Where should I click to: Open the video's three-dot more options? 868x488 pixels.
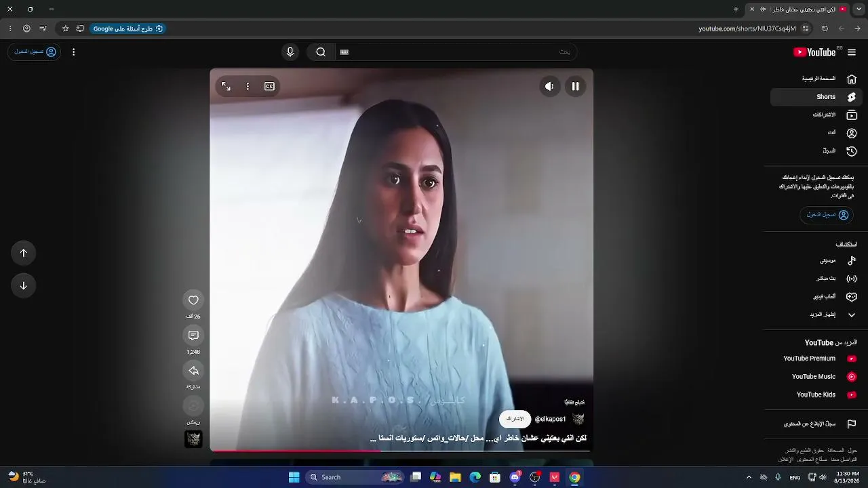(248, 86)
